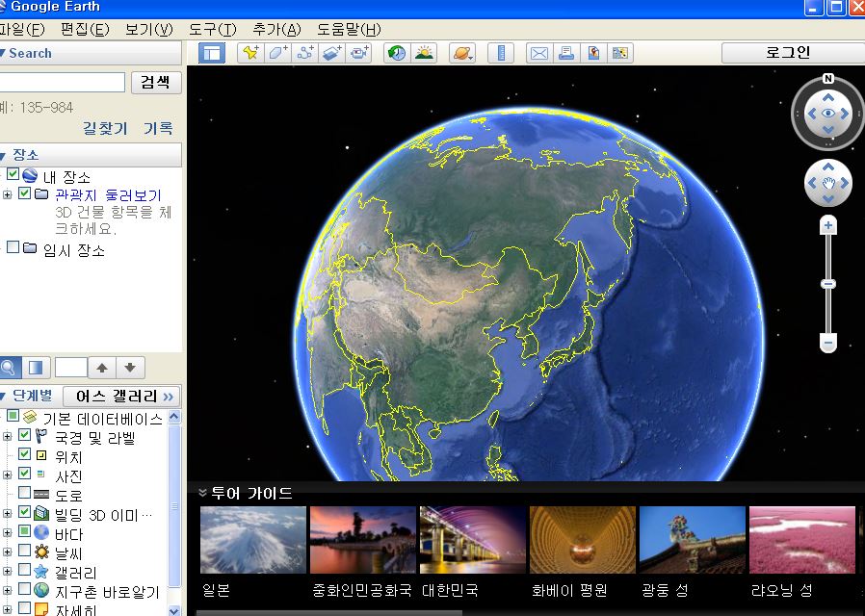
Task: Open the 화베이 평원 tour thumbnail
Action: (583, 540)
